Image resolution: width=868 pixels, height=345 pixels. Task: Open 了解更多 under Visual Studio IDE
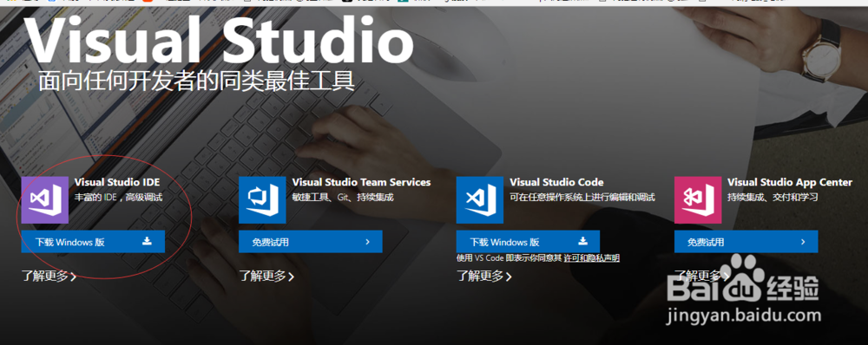(x=49, y=276)
